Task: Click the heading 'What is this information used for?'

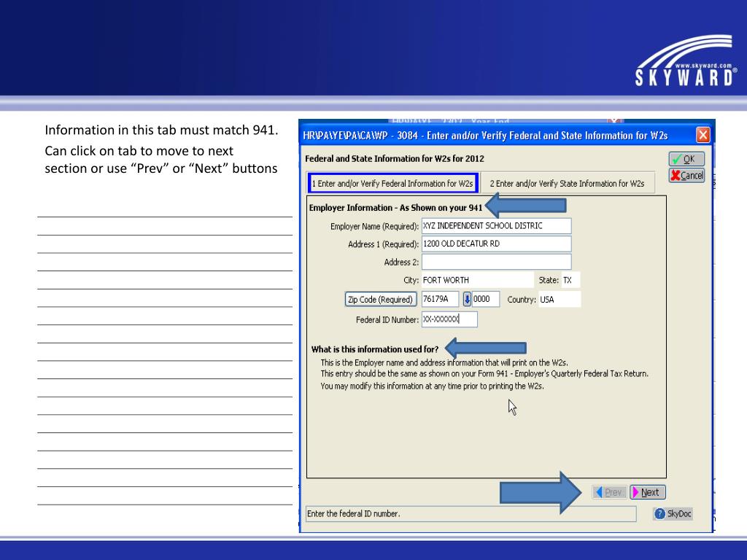Action: [x=375, y=349]
